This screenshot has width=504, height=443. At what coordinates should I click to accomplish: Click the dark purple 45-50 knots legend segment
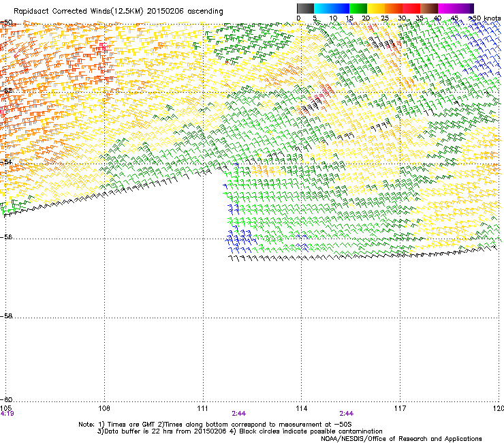coord(464,8)
